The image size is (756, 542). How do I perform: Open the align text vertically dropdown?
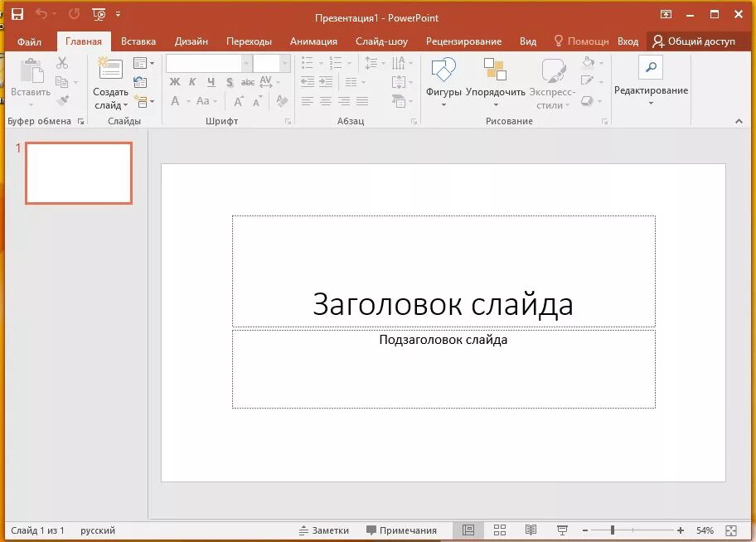pos(402,82)
